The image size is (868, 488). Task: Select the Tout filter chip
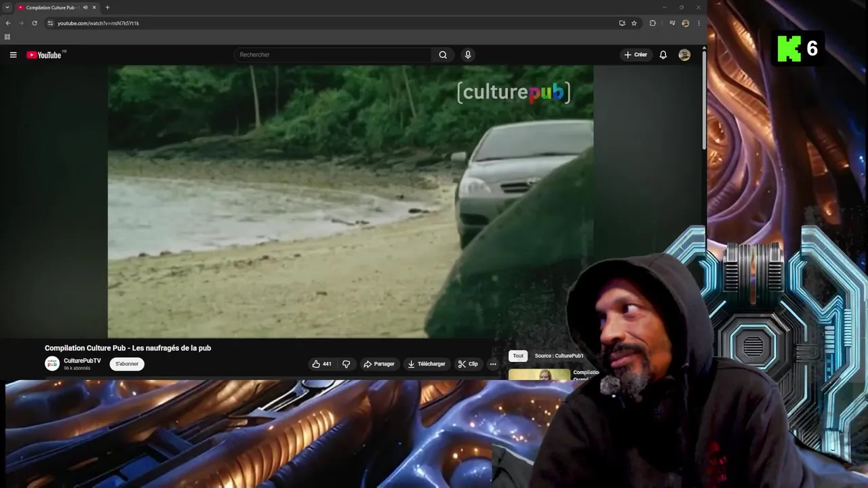coord(518,356)
